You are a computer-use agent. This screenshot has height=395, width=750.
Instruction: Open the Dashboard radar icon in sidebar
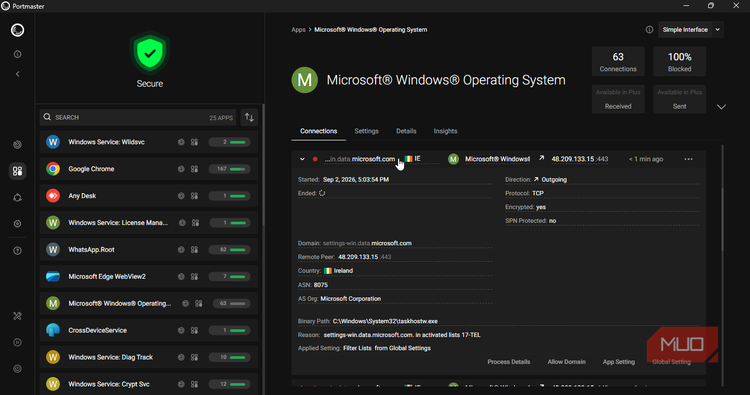(x=17, y=144)
